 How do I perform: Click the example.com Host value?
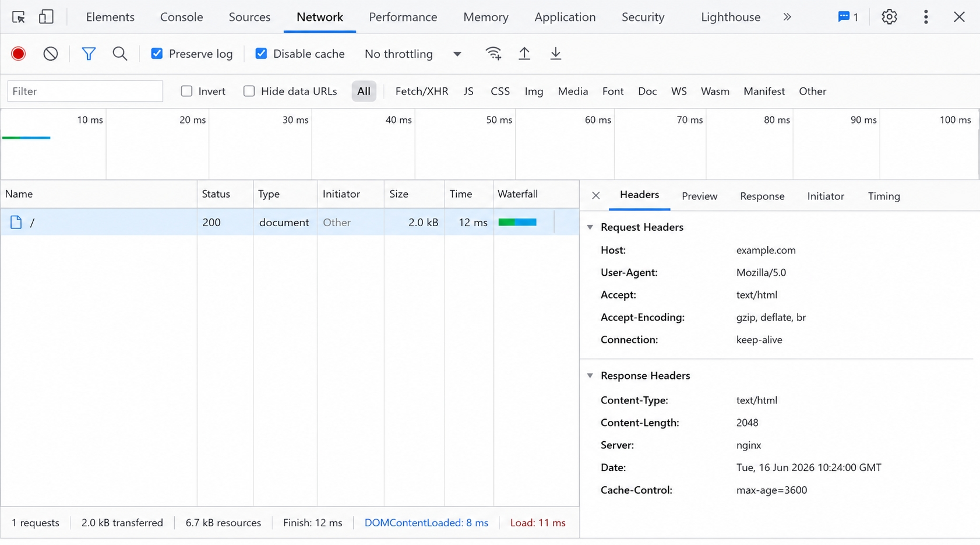tap(766, 250)
